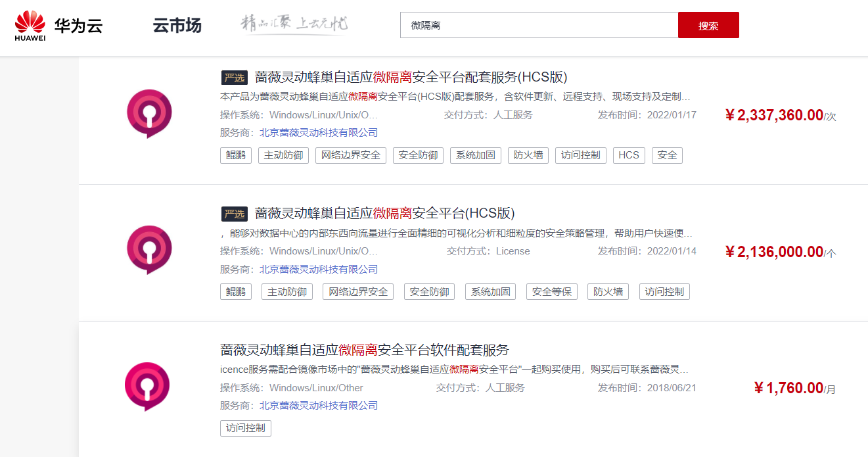The image size is (868, 457).
Task: Select the 防火墙 tag in the first result
Action: [528, 155]
